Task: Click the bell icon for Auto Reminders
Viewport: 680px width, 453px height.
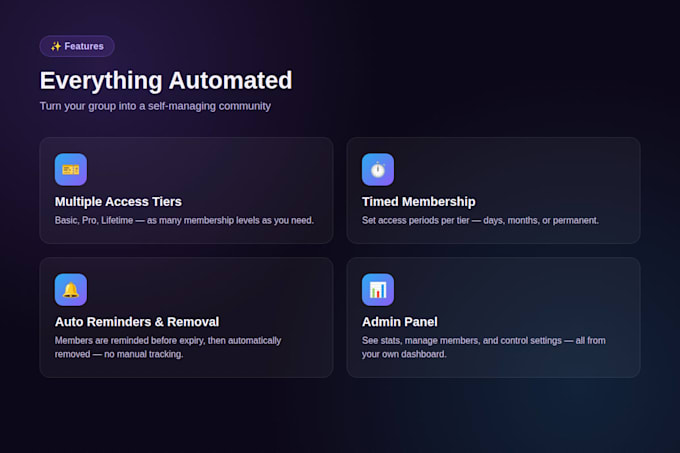Action: tap(71, 290)
